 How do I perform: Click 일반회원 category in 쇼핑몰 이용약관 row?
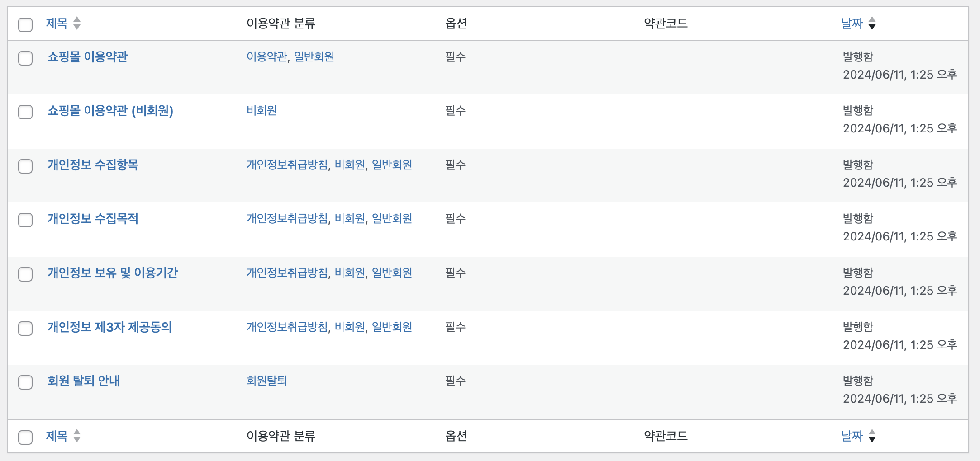point(314,57)
